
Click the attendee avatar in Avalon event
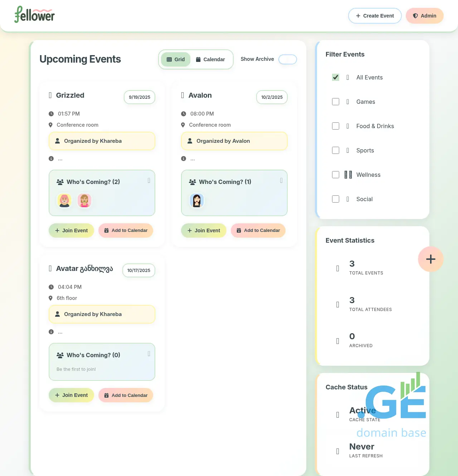pos(196,200)
